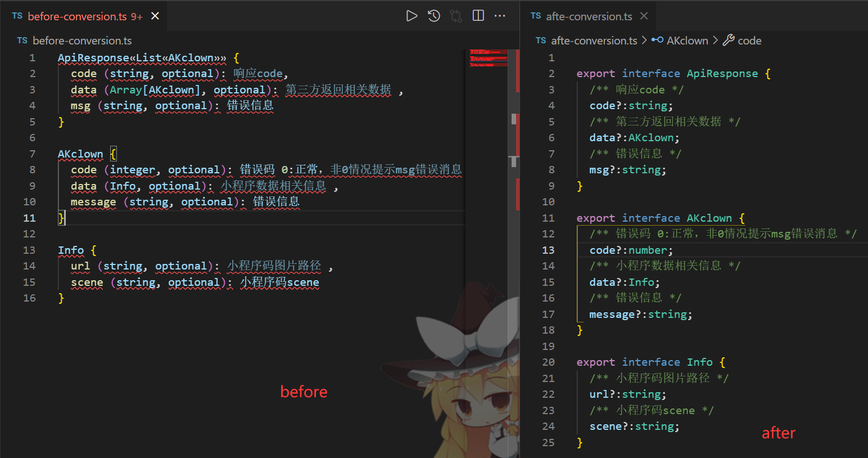868x458 pixels.
Task: Click 'msg (string, optional)' line
Action: (142, 106)
